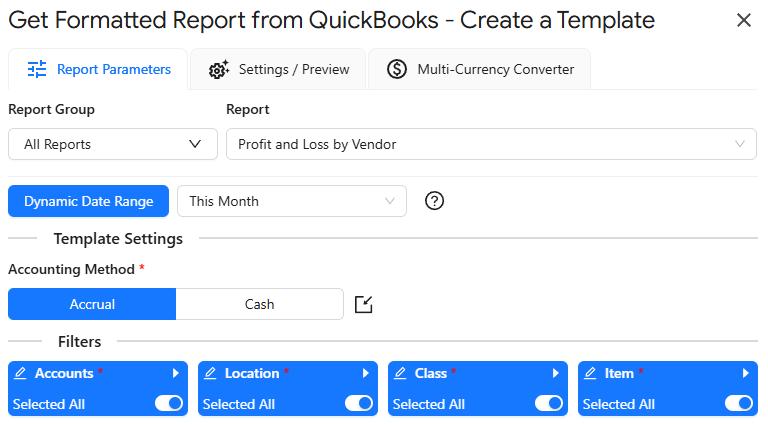
Task: Click the Location filter title
Action: [x=252, y=373]
